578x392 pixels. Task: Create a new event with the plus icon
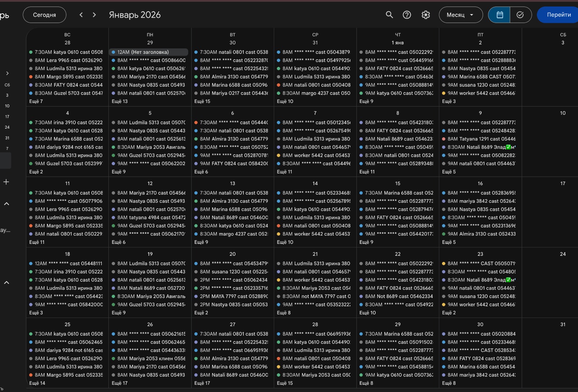pyautogui.click(x=6, y=182)
